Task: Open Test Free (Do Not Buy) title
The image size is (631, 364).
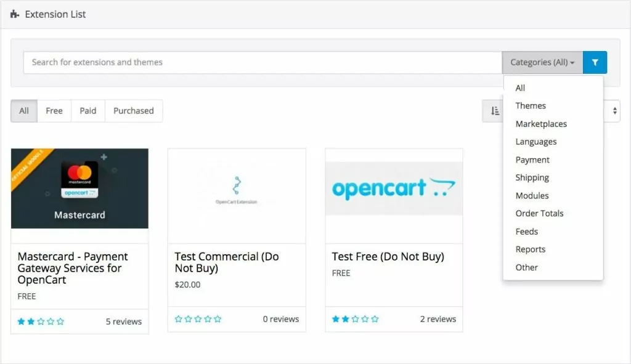Action: point(388,256)
